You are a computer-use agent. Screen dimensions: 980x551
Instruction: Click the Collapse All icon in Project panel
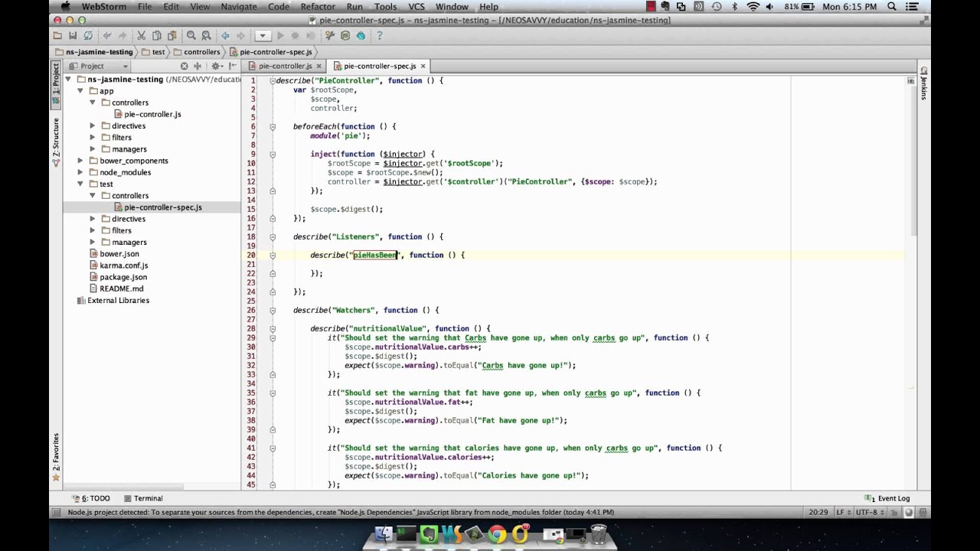198,67
